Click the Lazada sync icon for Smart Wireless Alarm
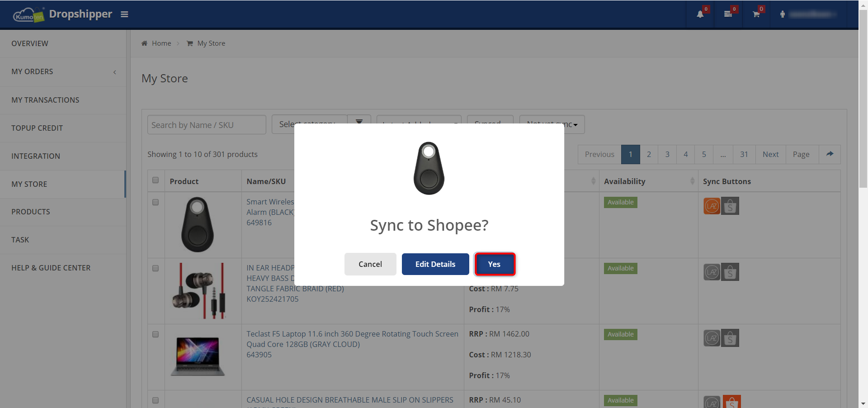 (712, 206)
